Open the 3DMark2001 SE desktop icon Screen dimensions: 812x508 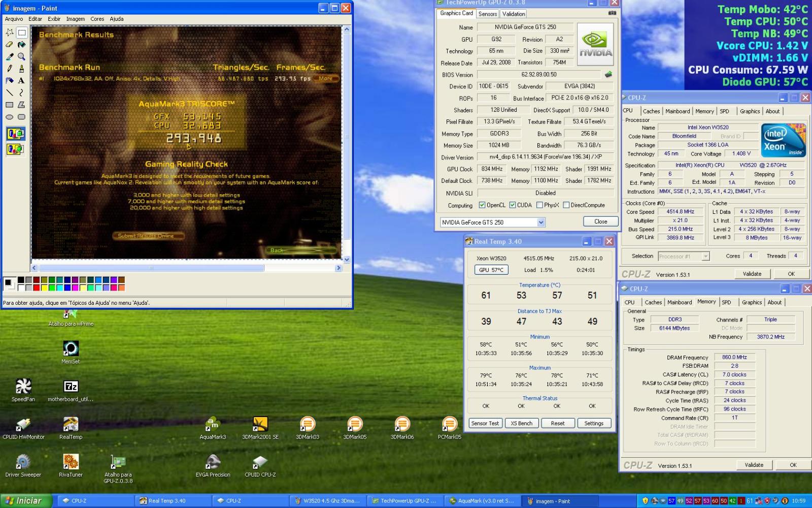260,428
